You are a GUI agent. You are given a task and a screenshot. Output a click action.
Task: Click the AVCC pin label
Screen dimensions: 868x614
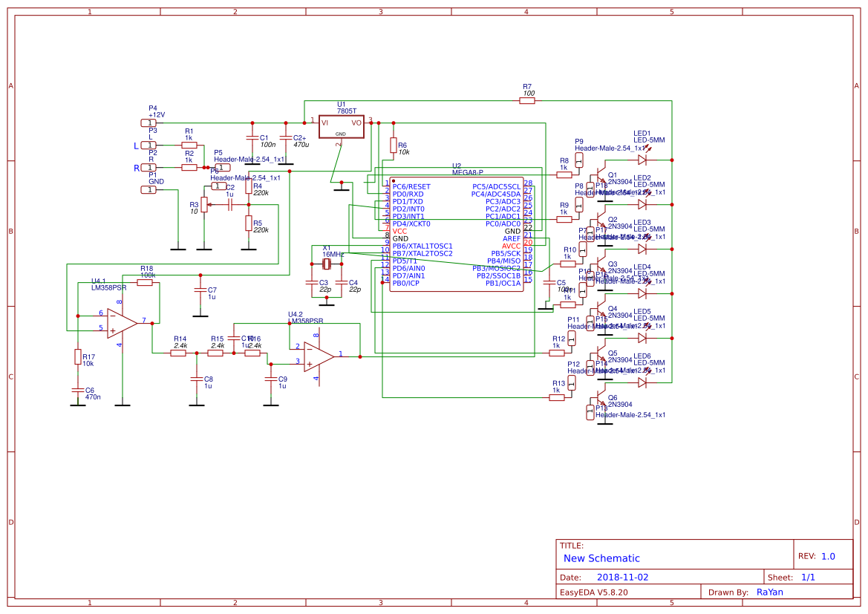click(511, 246)
